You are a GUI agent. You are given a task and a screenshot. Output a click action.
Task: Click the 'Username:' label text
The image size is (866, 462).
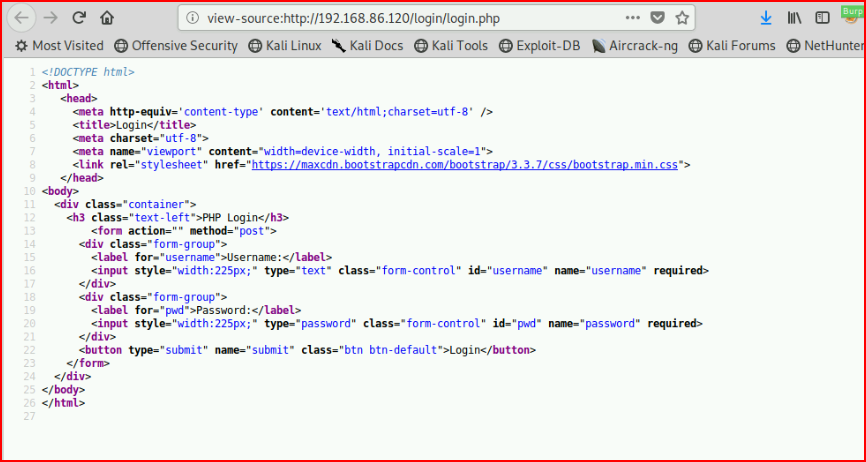[x=255, y=257]
